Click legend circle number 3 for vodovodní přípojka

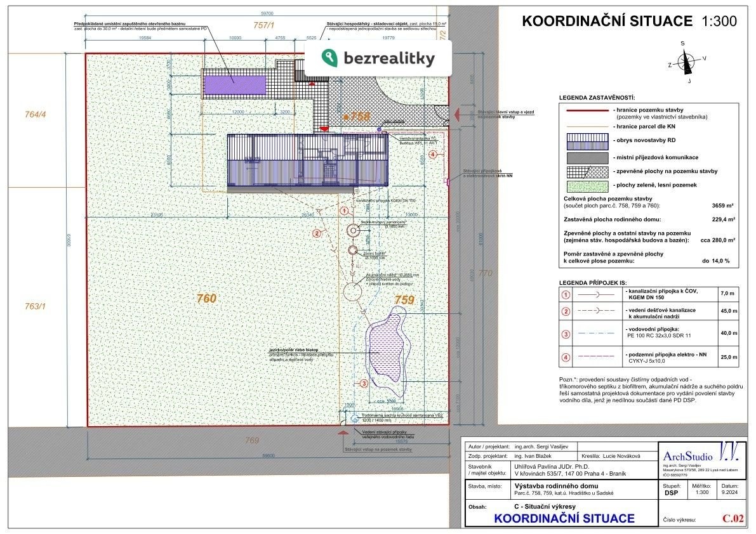(x=566, y=333)
